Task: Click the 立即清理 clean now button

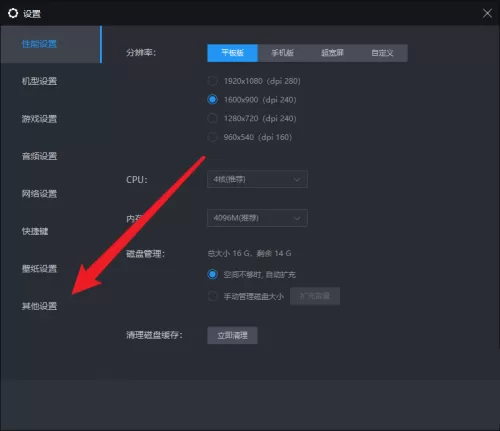Action: point(232,335)
